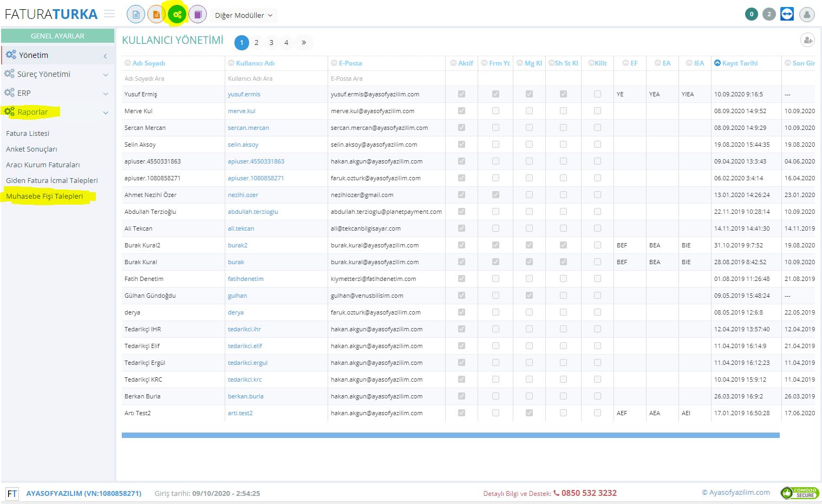Sort by Adı Soyadı column icon
Screen dimensions: 822x504
pos(128,63)
